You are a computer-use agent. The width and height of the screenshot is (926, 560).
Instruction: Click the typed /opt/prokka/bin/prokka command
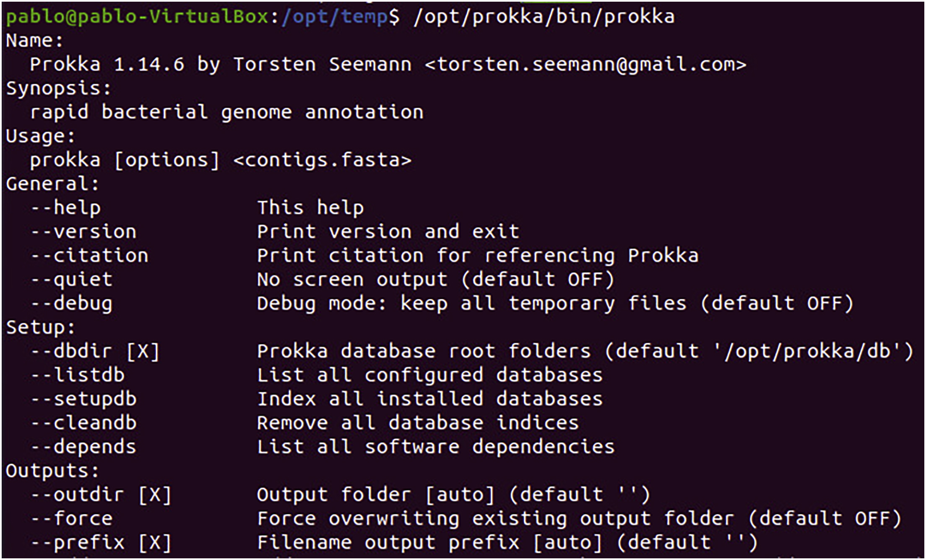pyautogui.click(x=544, y=17)
